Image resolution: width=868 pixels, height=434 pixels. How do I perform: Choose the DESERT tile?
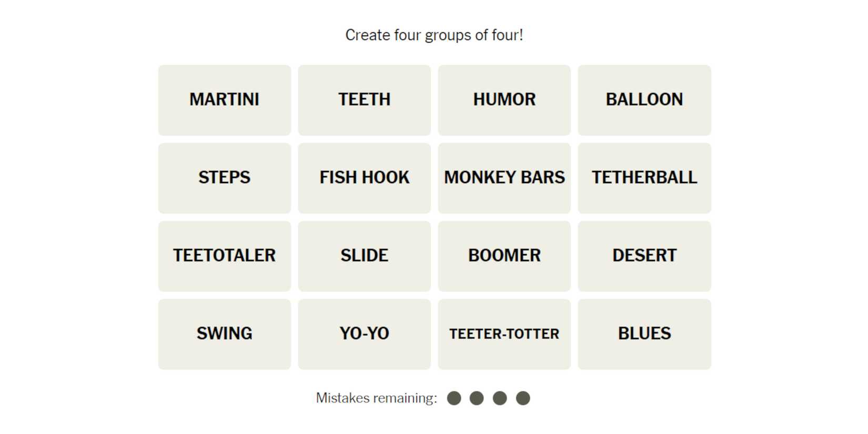644,256
